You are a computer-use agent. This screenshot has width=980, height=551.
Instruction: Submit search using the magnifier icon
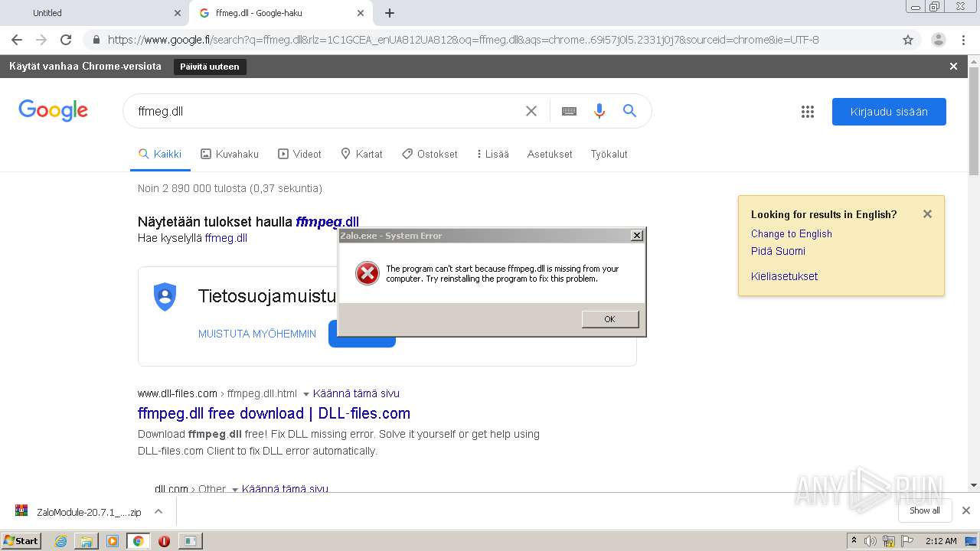coord(629,111)
